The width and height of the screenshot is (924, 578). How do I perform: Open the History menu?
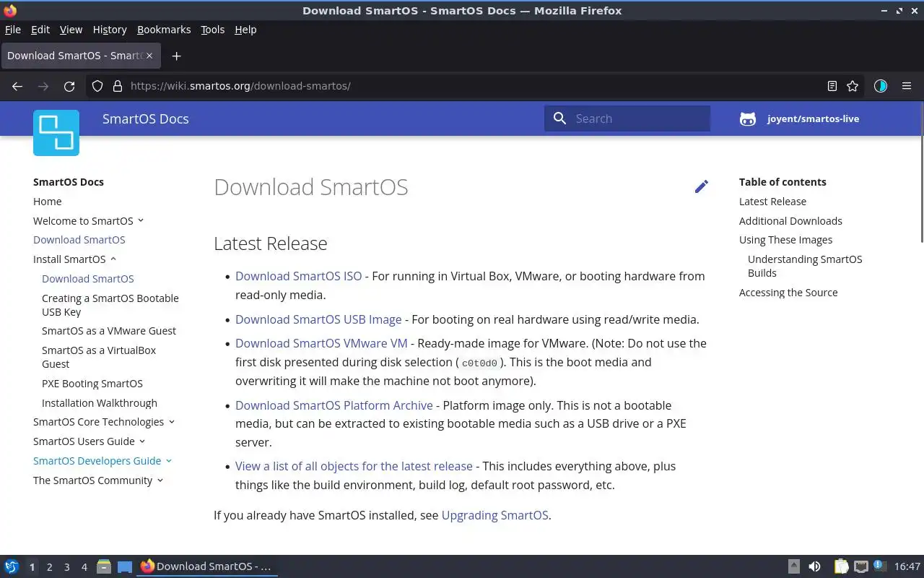click(x=110, y=30)
